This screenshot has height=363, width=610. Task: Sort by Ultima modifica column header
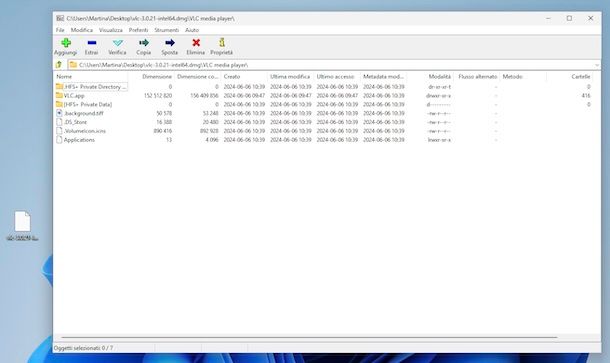[291, 77]
